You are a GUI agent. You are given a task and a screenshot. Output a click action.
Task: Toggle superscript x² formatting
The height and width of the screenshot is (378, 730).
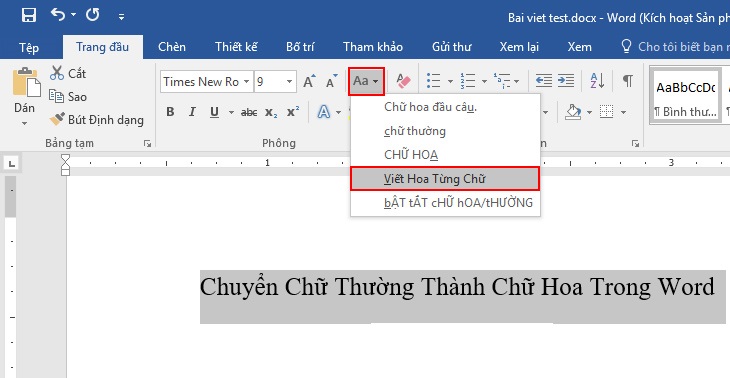coord(293,112)
